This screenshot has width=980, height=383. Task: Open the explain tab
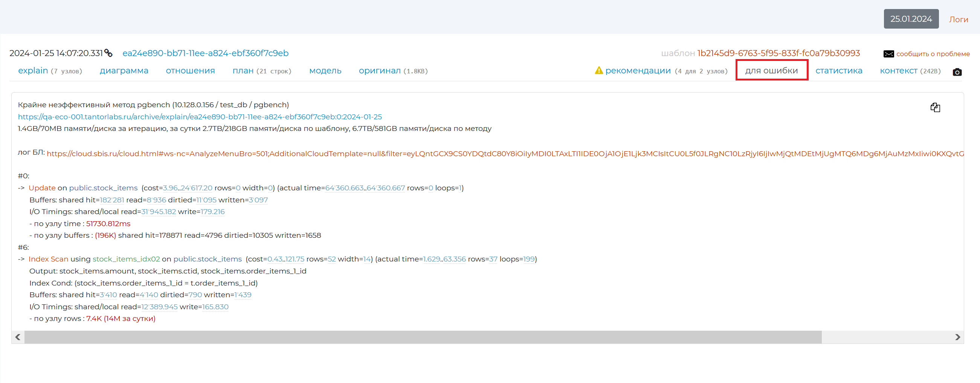coord(33,71)
